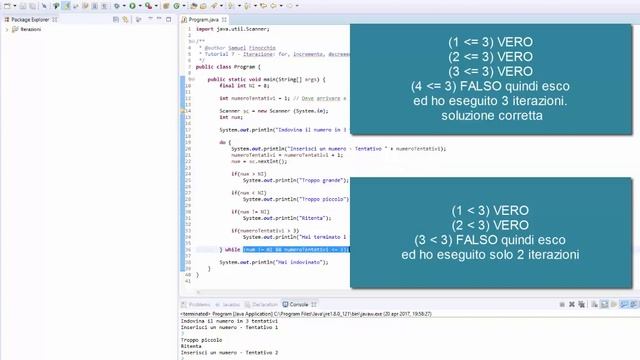Click the Open Task icon
The height and width of the screenshot is (360, 640).
coord(203,6)
